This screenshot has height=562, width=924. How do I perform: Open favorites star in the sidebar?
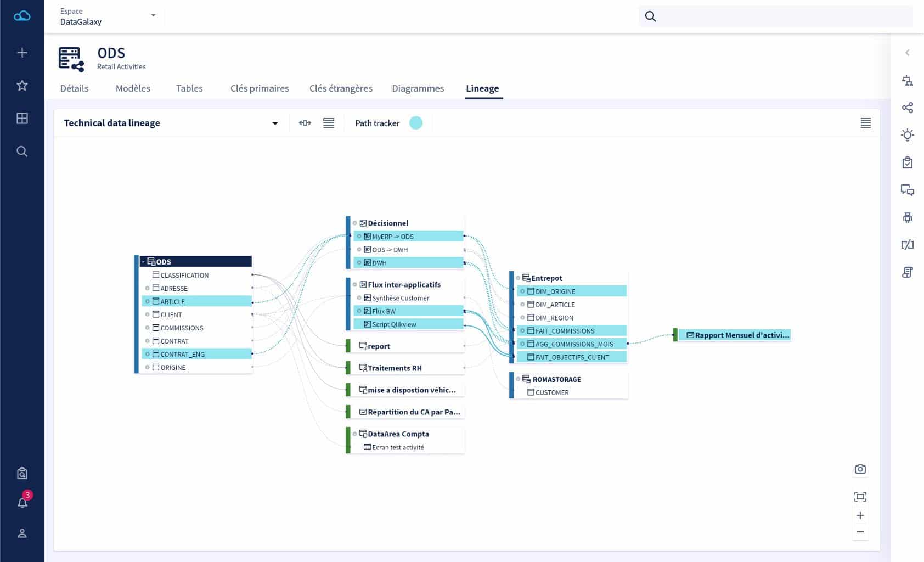22,85
